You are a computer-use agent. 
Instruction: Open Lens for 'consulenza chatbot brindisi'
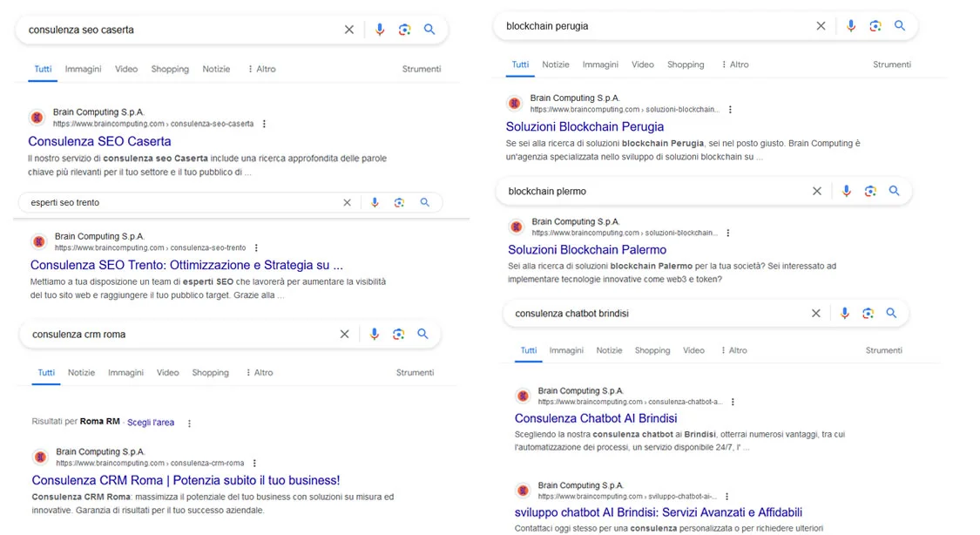868,313
